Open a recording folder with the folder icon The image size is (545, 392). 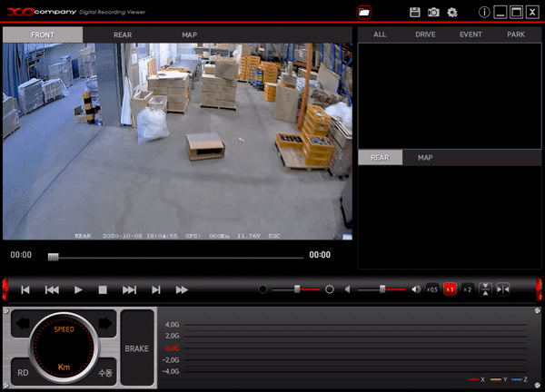click(364, 12)
